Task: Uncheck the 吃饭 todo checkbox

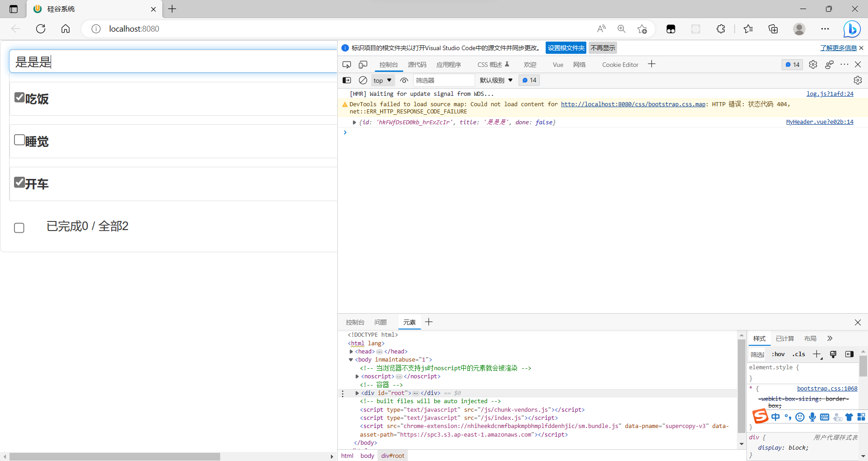Action: point(19,97)
